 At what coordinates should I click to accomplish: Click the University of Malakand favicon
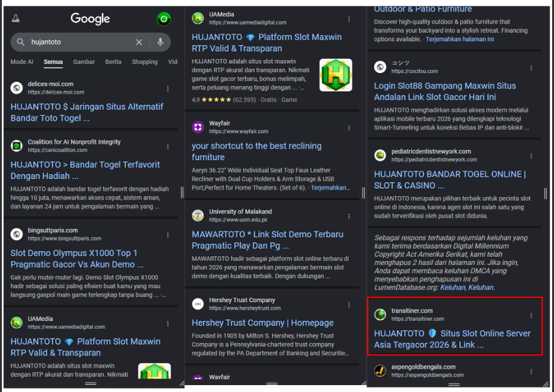tap(198, 216)
